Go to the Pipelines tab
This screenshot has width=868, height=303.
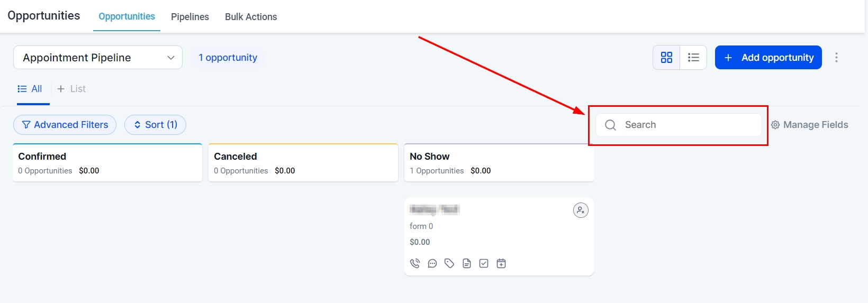[x=190, y=17]
